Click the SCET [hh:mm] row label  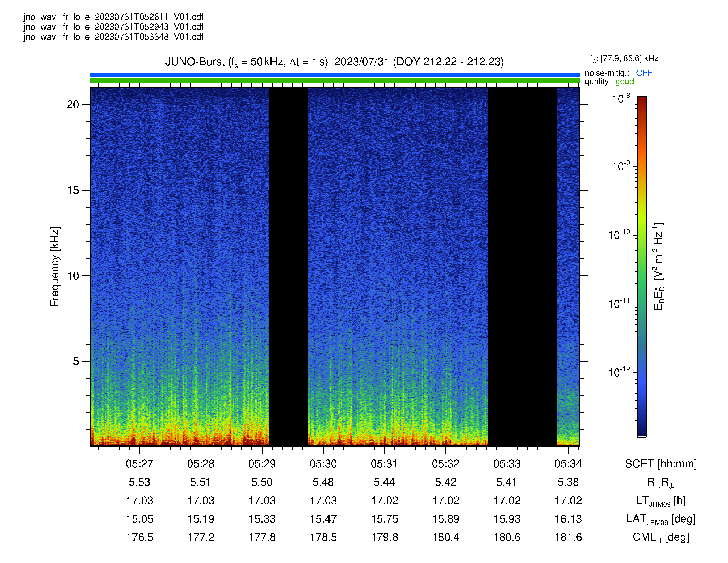[661, 464]
